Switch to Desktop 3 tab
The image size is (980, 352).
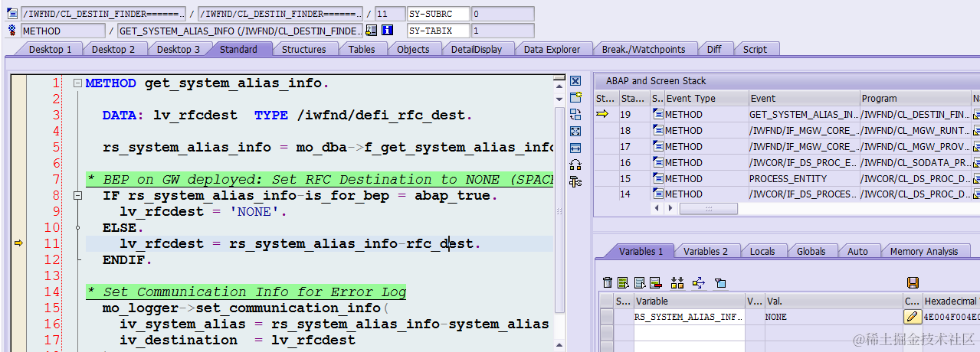179,49
